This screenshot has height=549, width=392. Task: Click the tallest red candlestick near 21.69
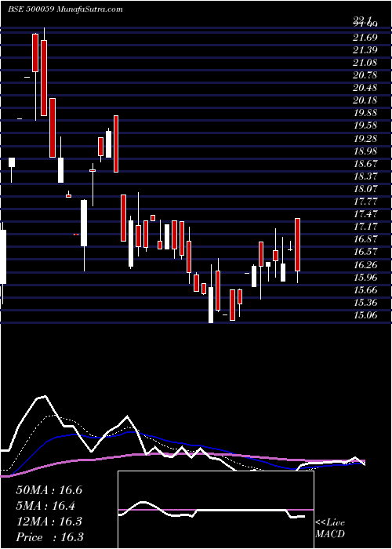tap(44, 78)
